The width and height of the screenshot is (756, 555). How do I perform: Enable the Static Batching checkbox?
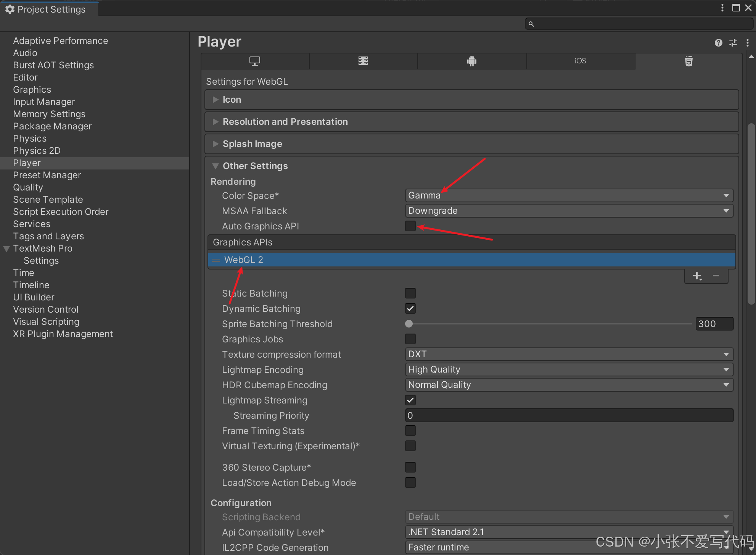[x=410, y=293]
